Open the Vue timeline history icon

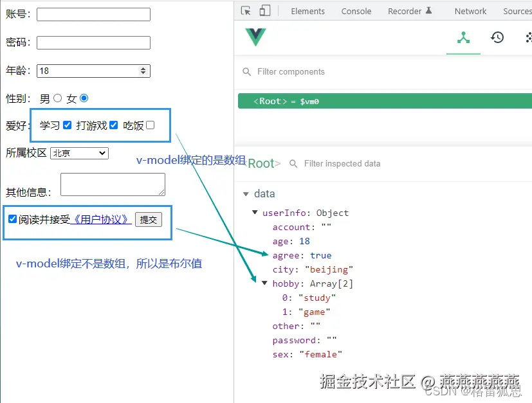click(497, 37)
